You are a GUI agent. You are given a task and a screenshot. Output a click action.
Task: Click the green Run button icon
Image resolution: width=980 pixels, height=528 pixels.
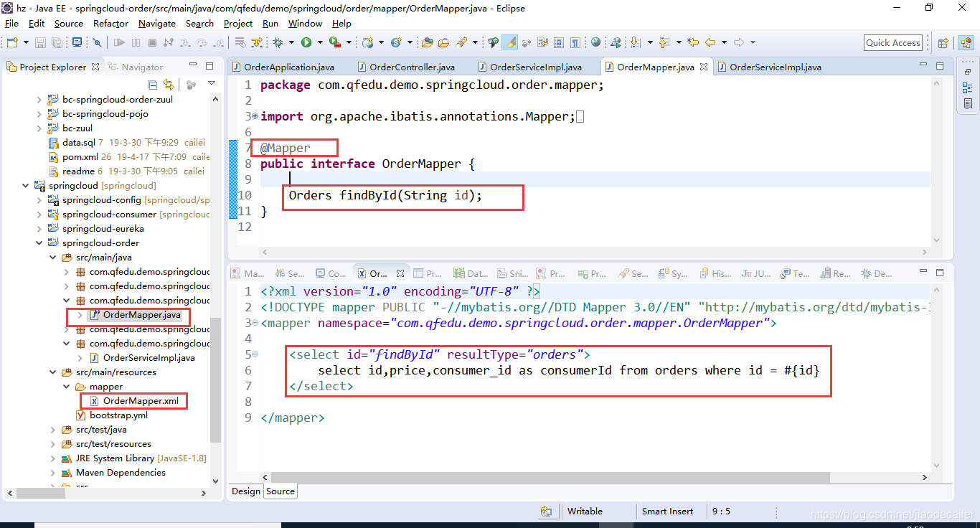[x=306, y=42]
